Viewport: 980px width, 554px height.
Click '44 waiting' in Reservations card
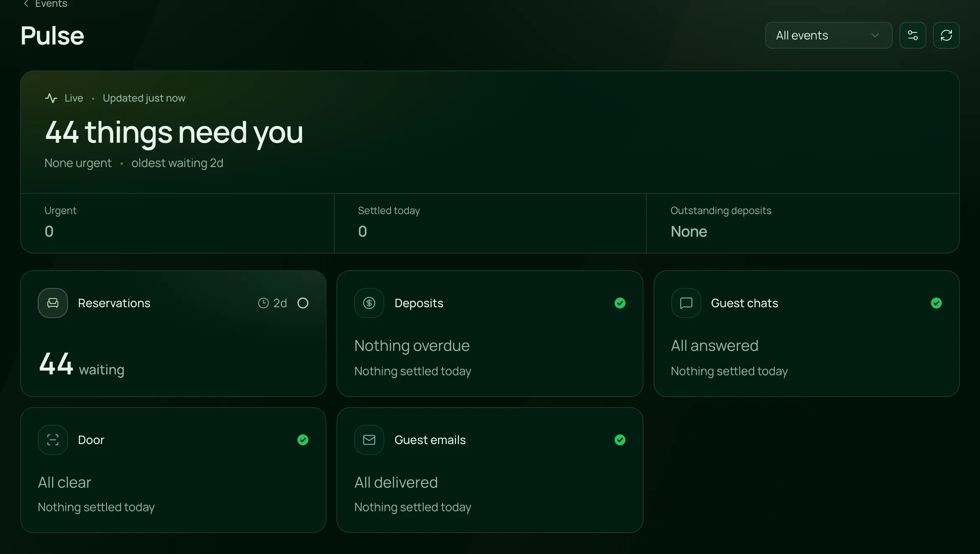82,364
